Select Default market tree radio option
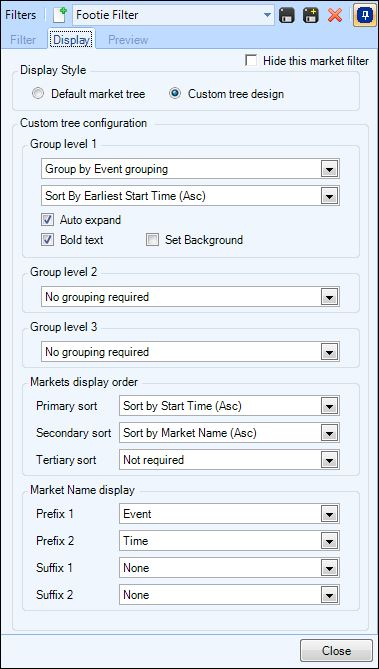Image resolution: width=379 pixels, height=669 pixels. (38, 94)
